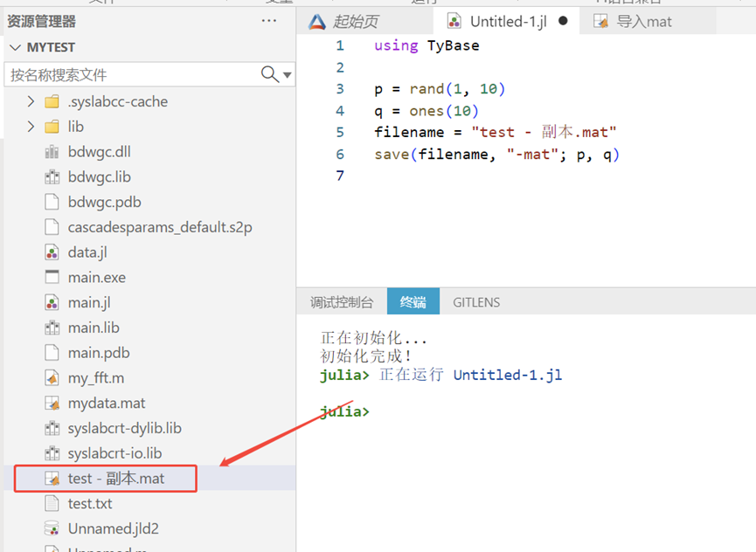Viewport: 756px width, 552px height.
Task: Expand the .syslabcc-cache folder chevron
Action: tap(31, 101)
